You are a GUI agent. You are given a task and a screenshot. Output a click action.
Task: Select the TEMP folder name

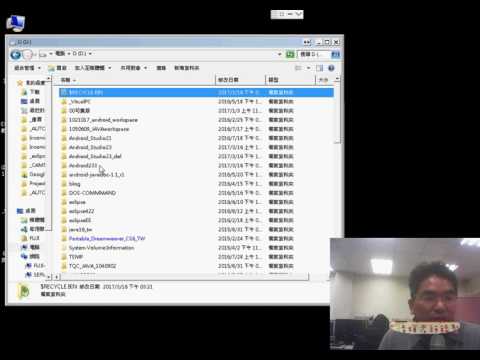[x=76, y=257]
